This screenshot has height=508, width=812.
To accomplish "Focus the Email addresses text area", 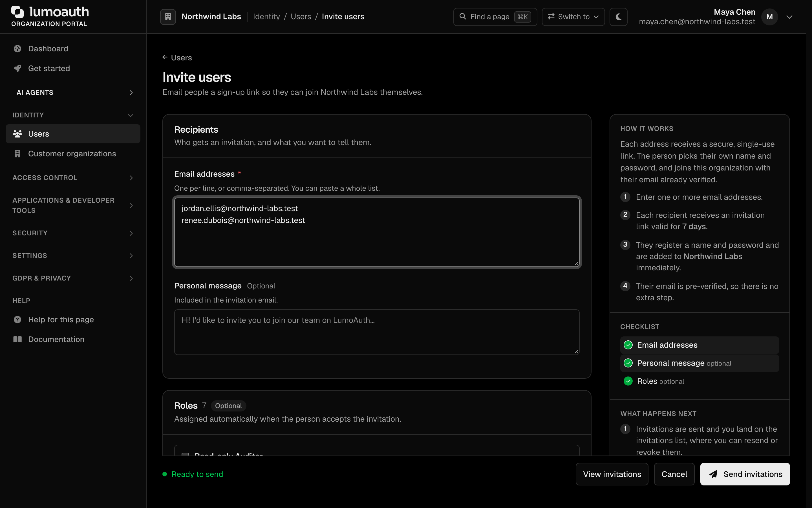I will click(376, 232).
